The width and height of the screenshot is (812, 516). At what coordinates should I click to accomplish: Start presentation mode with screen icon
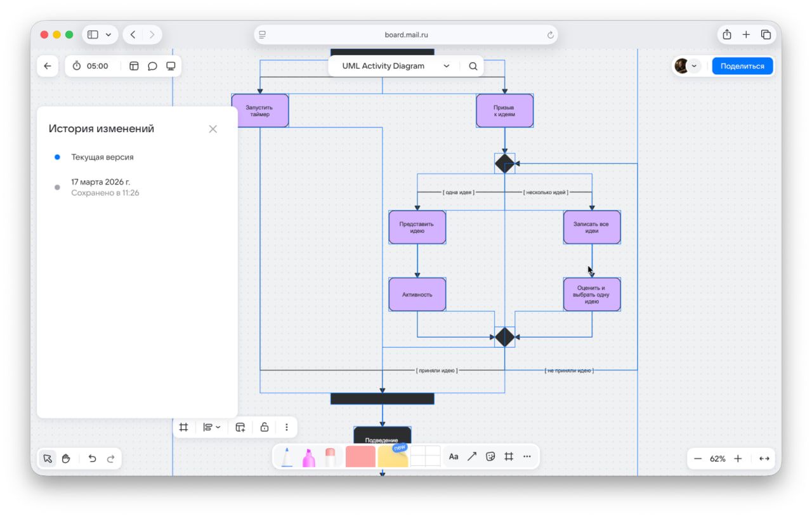[171, 66]
